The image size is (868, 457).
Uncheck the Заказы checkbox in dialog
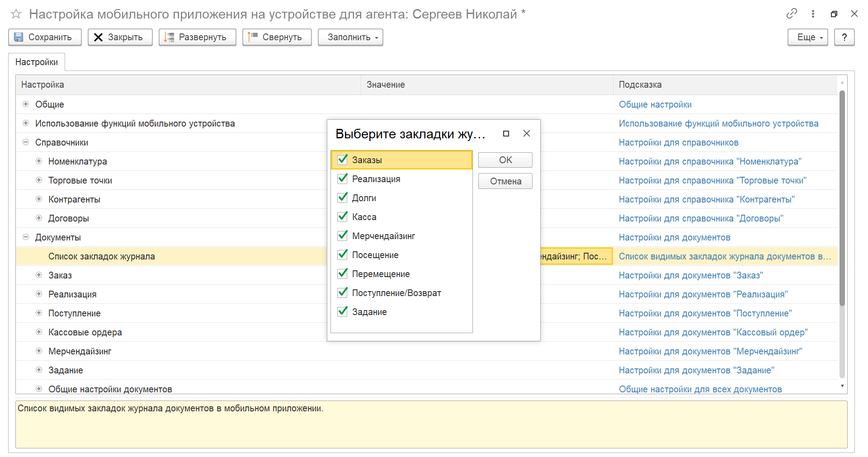pos(343,160)
